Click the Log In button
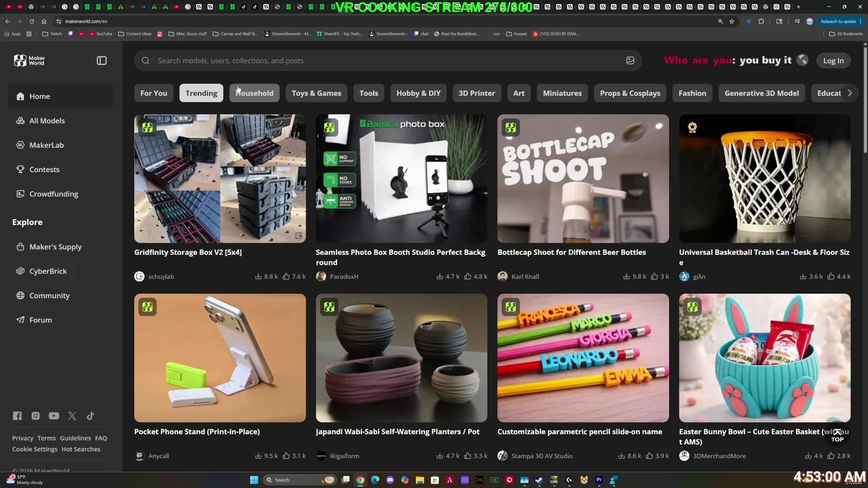The image size is (868, 488). (833, 60)
